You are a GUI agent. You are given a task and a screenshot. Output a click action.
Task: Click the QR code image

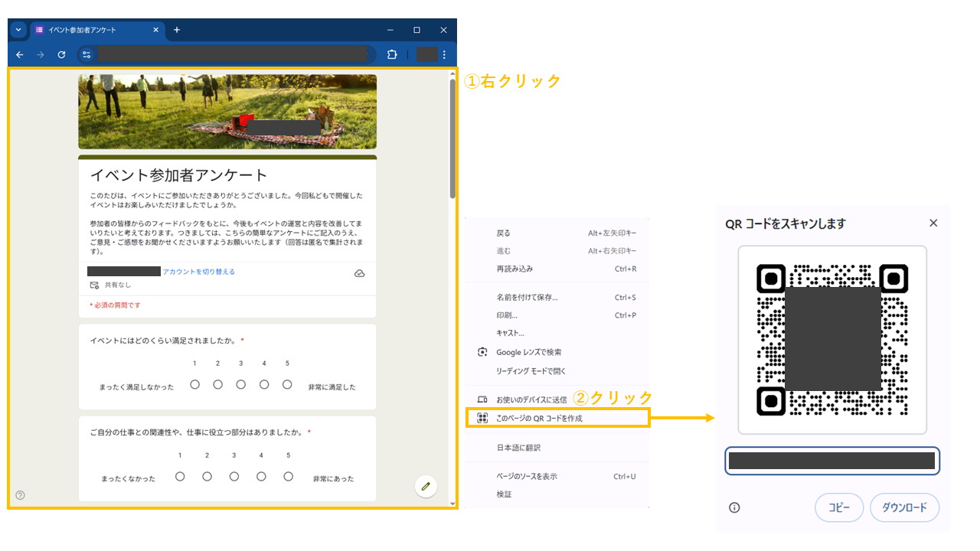[x=832, y=340]
